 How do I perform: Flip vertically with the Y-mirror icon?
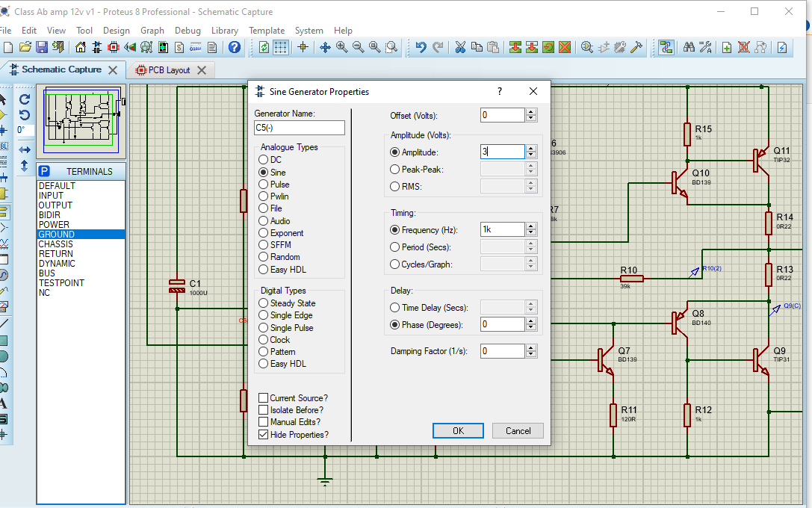point(25,166)
